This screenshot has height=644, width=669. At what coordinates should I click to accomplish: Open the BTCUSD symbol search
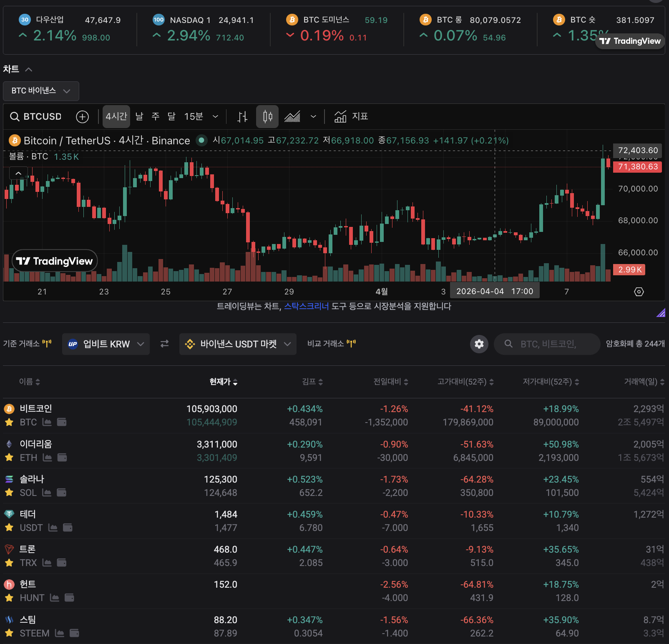coord(36,116)
